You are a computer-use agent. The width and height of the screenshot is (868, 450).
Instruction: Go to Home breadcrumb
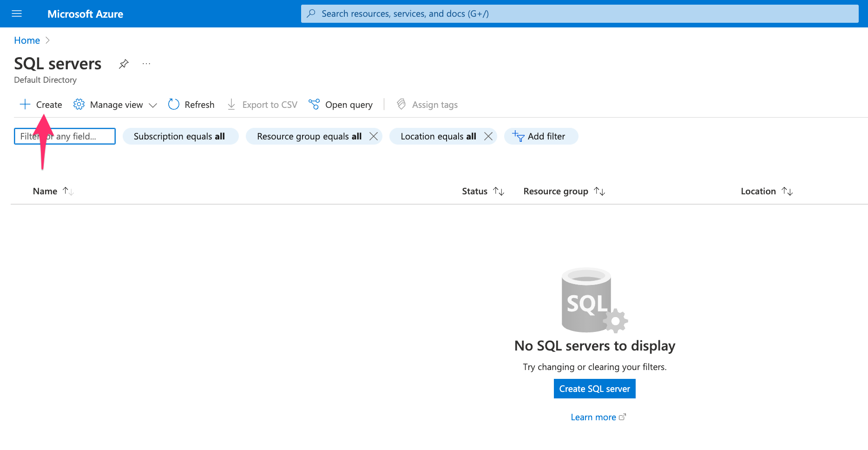(x=27, y=40)
